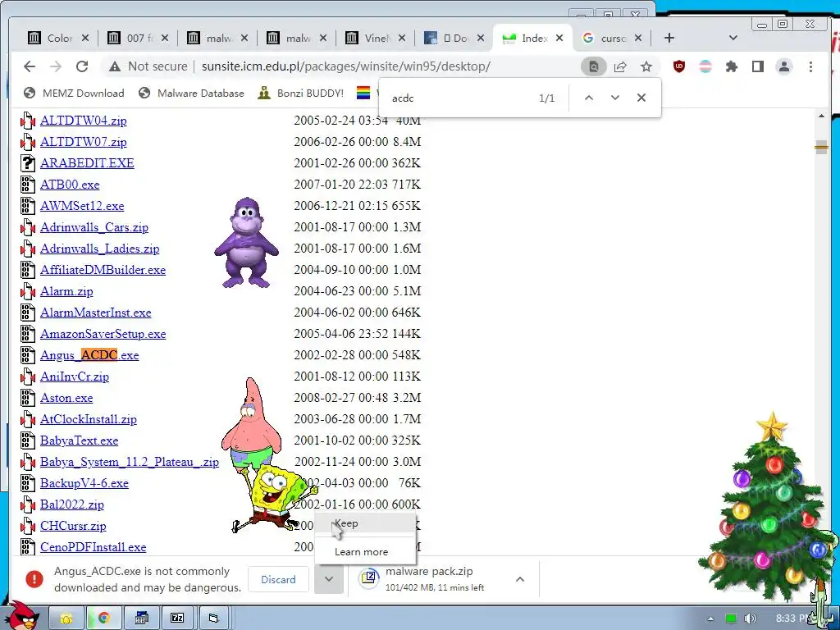The image size is (840, 630).
Task: Open AffiliateDMBuilder.exe link
Action: pos(103,270)
